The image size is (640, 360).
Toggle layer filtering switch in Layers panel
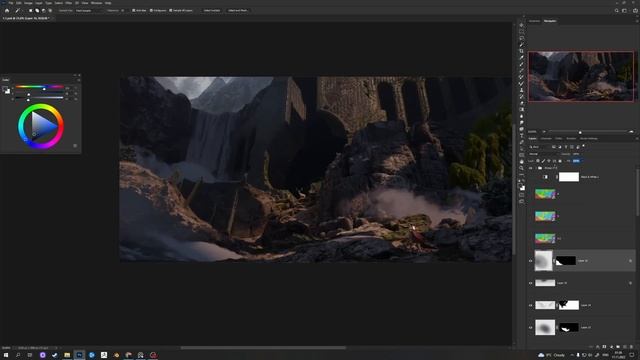[584, 146]
